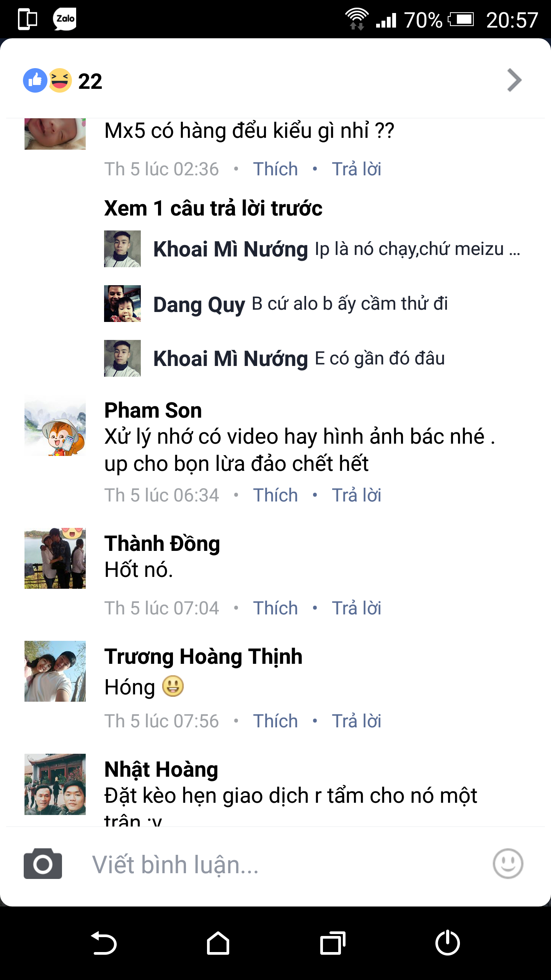Open the emoji picker smiley icon

click(x=508, y=864)
